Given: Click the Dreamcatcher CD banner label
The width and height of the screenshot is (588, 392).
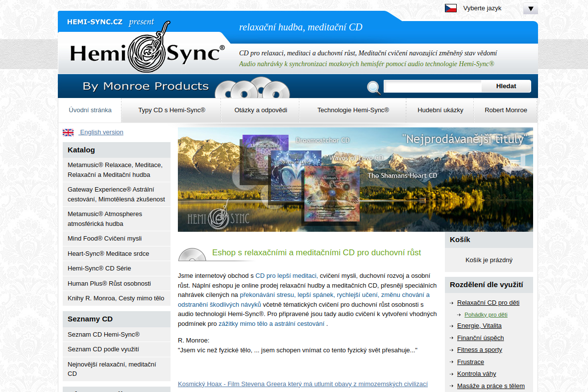Looking at the screenshot, I should [x=322, y=140].
